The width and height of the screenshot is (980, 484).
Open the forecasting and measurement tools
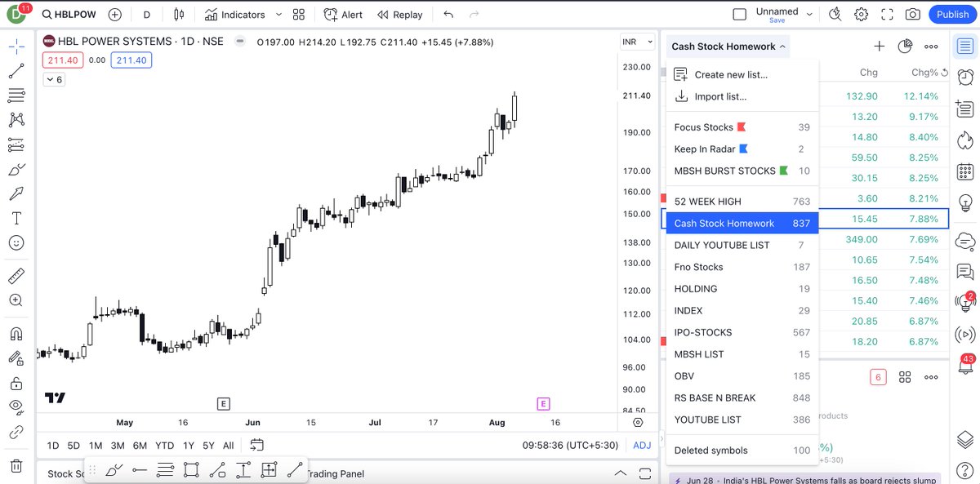pyautogui.click(x=16, y=144)
